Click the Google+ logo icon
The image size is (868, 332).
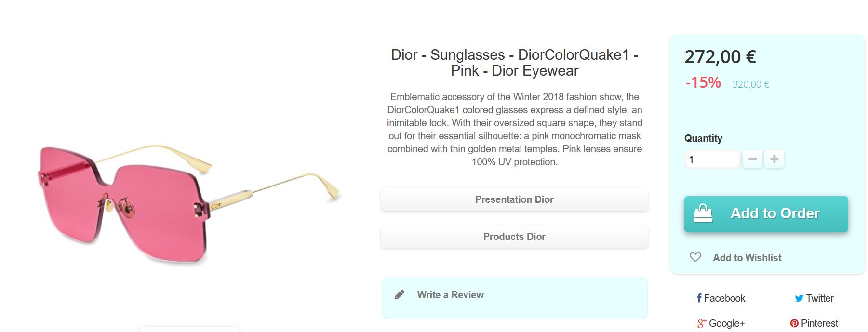click(x=702, y=323)
